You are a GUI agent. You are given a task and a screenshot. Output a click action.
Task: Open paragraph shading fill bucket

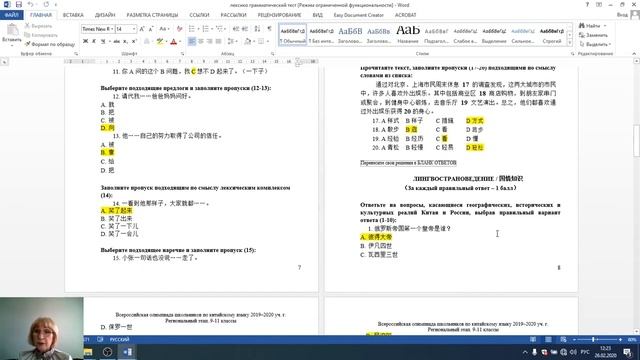[248, 41]
